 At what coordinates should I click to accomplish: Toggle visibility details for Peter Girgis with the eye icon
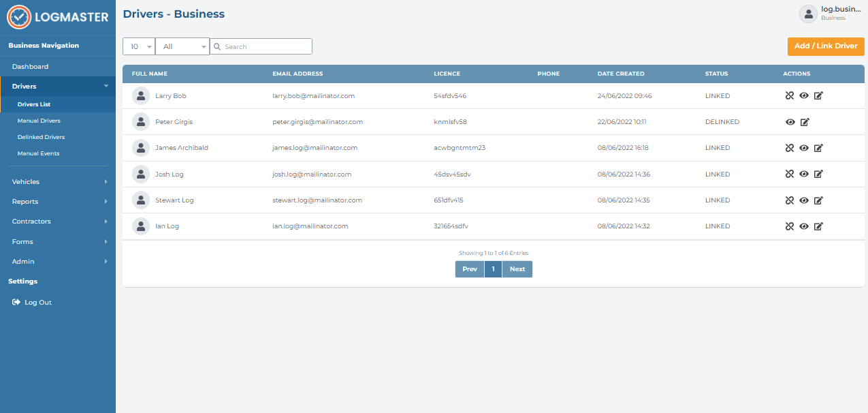(790, 121)
